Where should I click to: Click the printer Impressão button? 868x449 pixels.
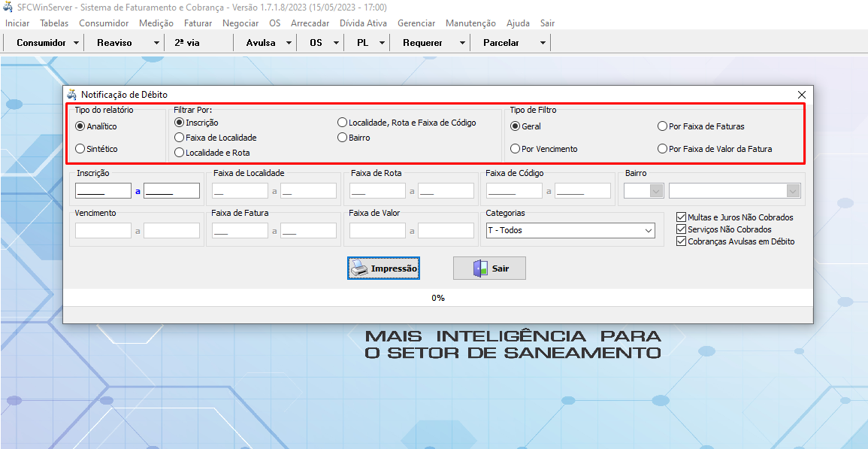[383, 268]
